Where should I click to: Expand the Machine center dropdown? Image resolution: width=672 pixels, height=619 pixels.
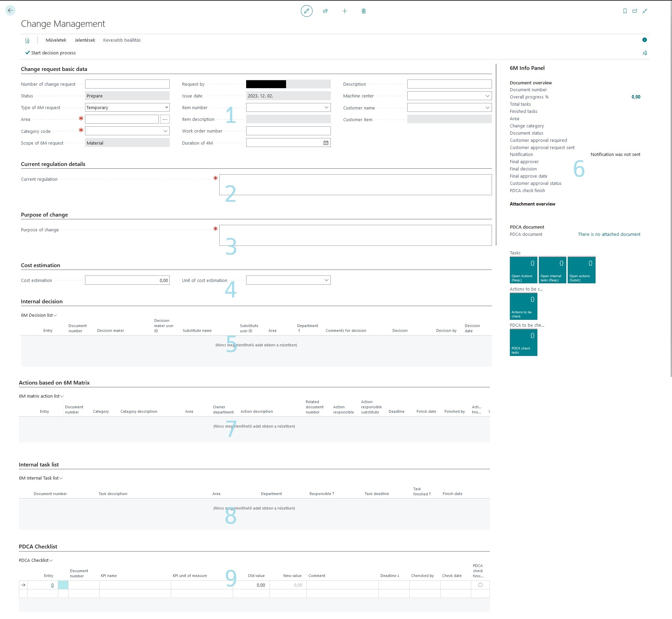pos(487,96)
